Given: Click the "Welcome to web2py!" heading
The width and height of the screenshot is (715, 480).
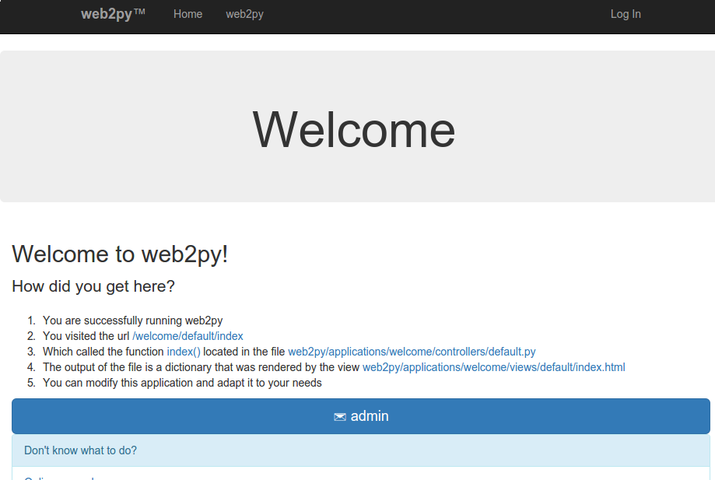Looking at the screenshot, I should (x=120, y=254).
